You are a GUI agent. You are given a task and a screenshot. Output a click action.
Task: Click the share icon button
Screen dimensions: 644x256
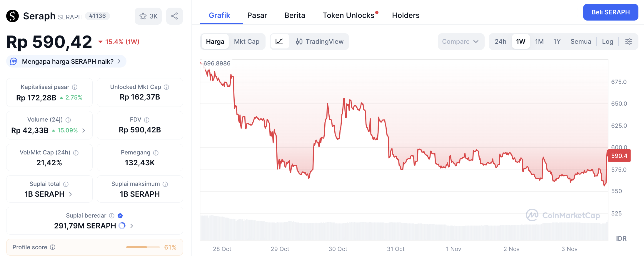coord(174,16)
